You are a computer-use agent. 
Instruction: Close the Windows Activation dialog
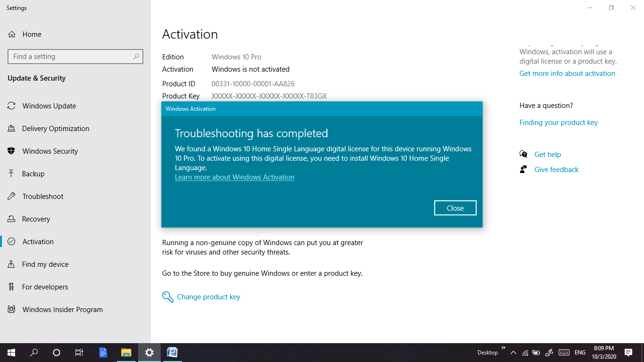click(x=455, y=208)
